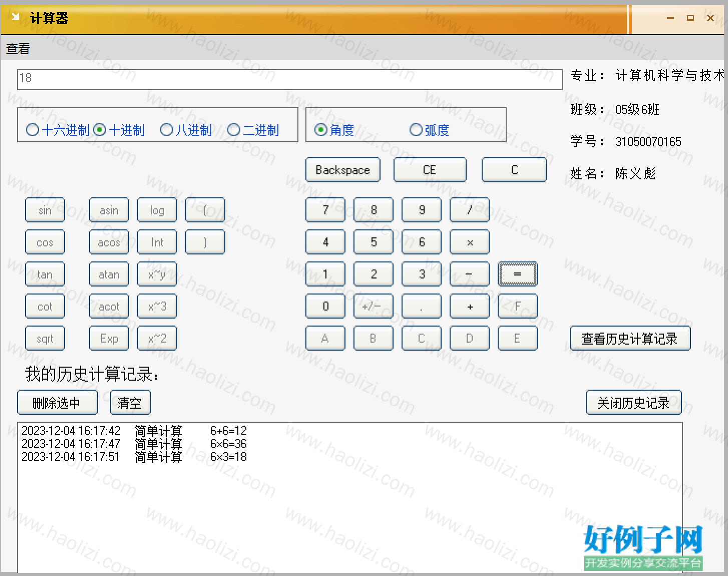The height and width of the screenshot is (576, 728).
Task: Open the 查看 menu
Action: (x=18, y=49)
